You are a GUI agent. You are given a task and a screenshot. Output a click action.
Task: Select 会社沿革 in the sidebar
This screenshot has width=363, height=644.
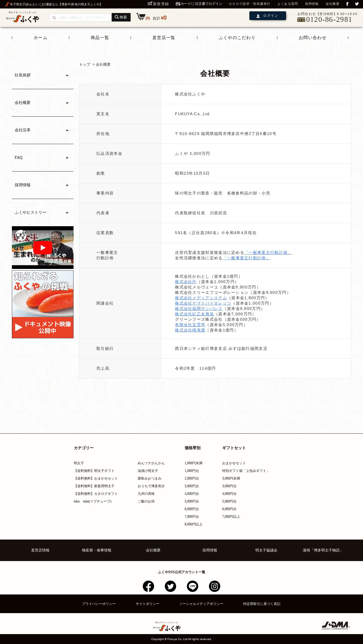tap(43, 130)
